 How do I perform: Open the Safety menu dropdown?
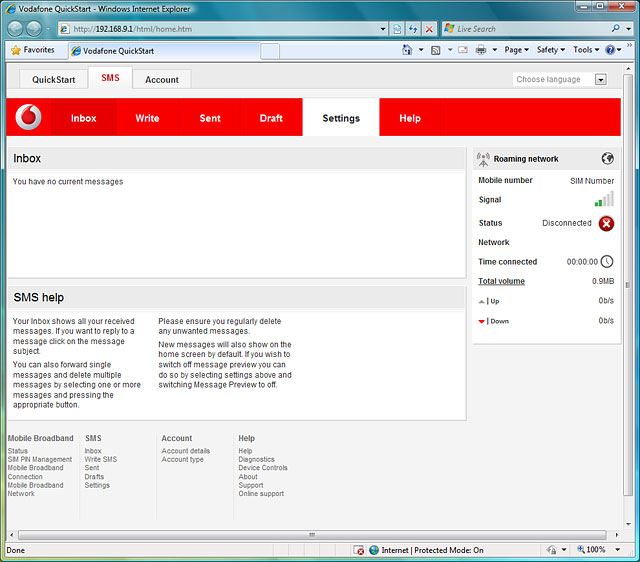(550, 50)
